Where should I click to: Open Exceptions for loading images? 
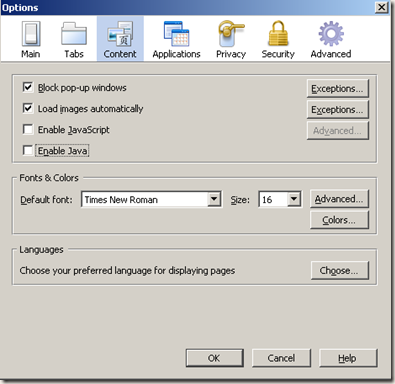point(337,110)
